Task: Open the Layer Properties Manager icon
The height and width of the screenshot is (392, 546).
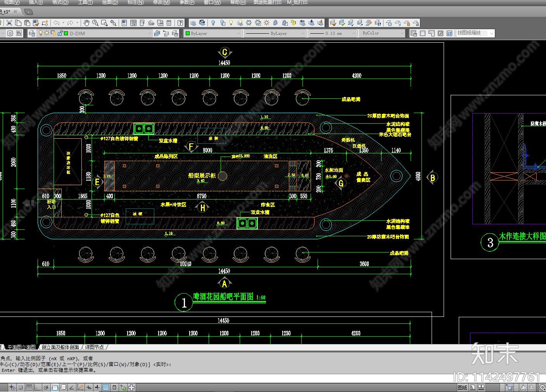Action: point(32,33)
